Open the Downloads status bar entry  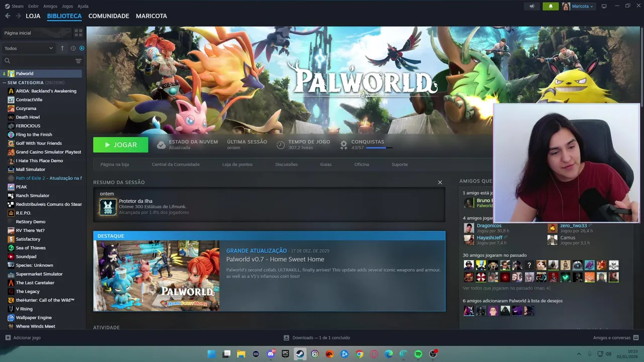click(317, 338)
